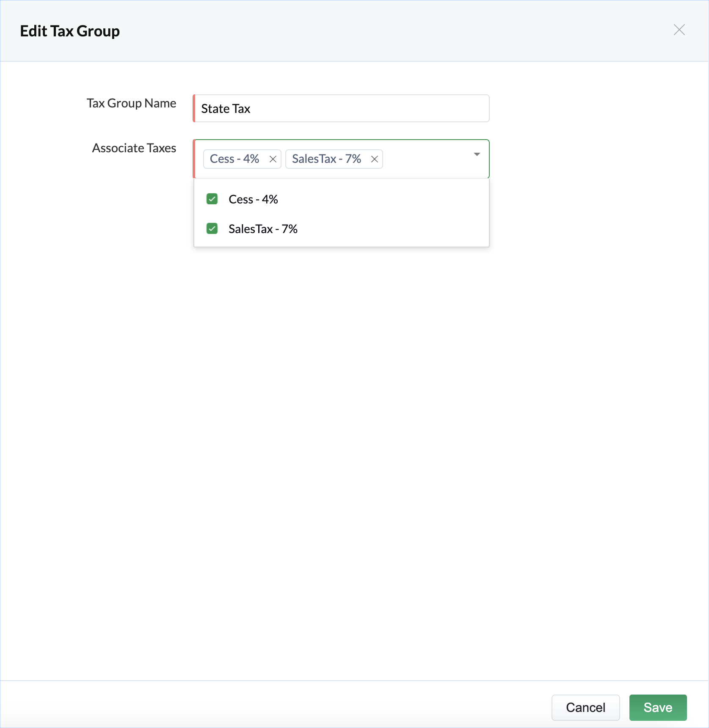Click the SalesTax - 7% tag text
709x728 pixels.
coord(326,159)
